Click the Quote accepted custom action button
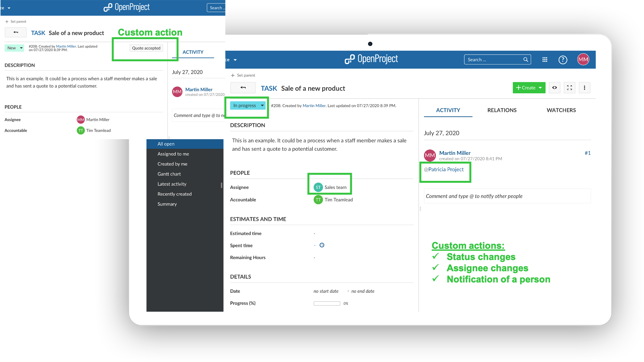 (x=146, y=48)
